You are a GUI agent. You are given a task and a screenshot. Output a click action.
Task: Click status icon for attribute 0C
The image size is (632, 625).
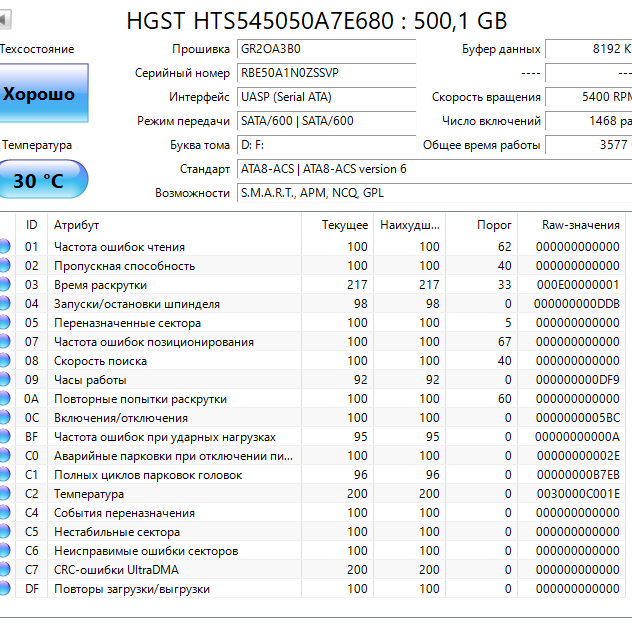[x=5, y=417]
